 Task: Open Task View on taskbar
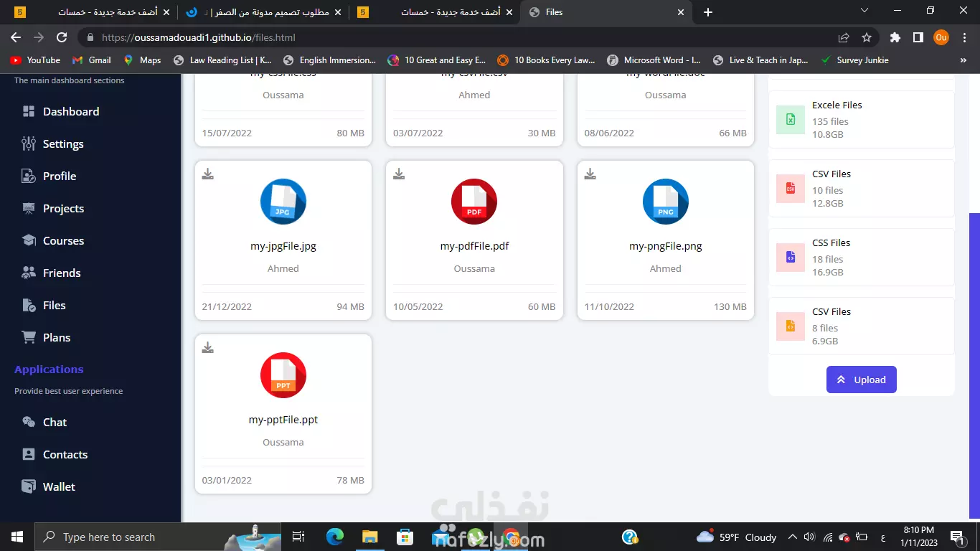click(x=298, y=537)
